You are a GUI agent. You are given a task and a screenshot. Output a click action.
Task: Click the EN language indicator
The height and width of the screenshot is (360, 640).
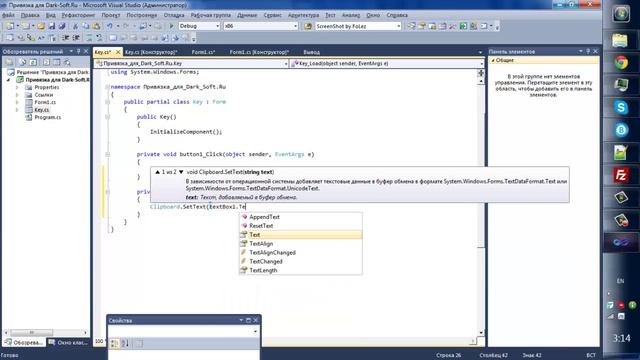pyautogui.click(x=620, y=281)
